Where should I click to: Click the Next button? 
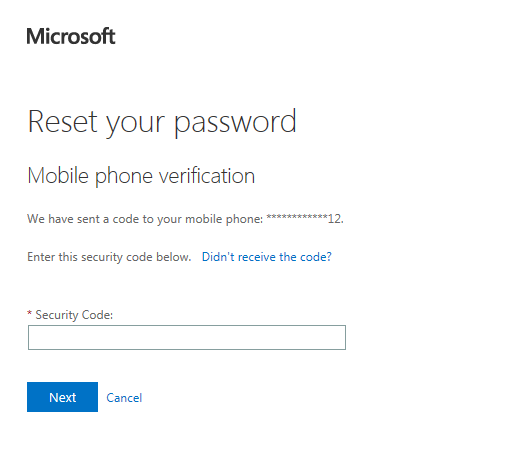pos(63,397)
